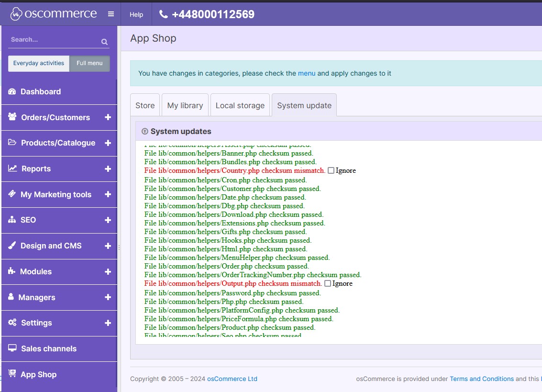The image size is (542, 392).
Task: Click the Sales channels monitor icon
Action: 12,348
